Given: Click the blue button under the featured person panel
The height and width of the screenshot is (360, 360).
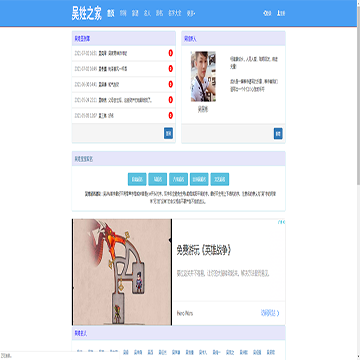Looking at the screenshot, I should (x=278, y=133).
